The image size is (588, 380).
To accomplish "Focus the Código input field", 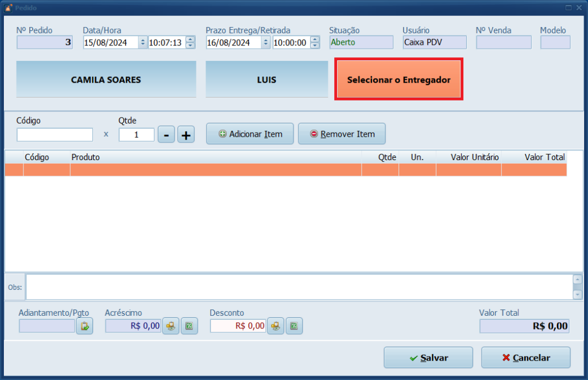I will tap(55, 135).
